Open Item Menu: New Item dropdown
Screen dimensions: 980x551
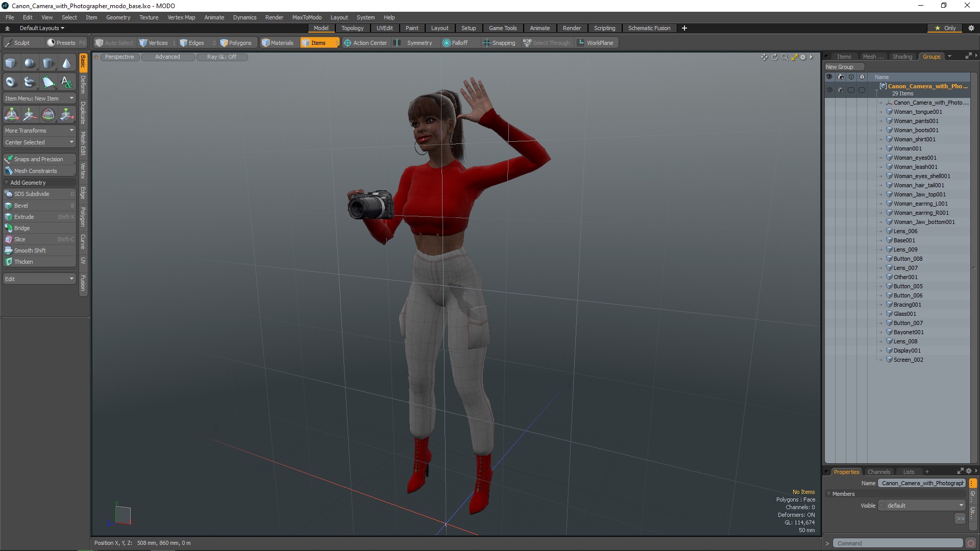[39, 98]
